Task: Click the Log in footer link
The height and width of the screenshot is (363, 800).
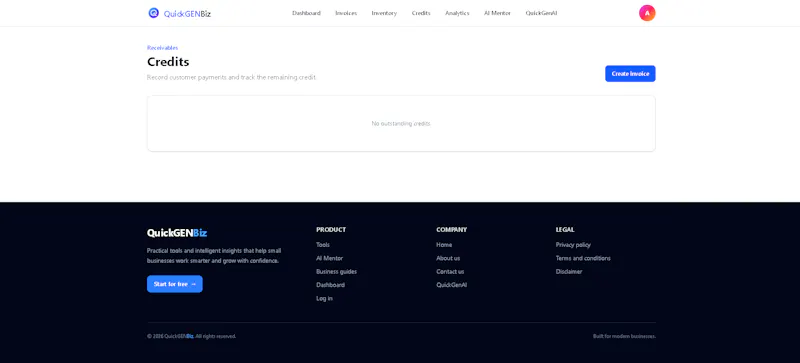Action: [324, 298]
